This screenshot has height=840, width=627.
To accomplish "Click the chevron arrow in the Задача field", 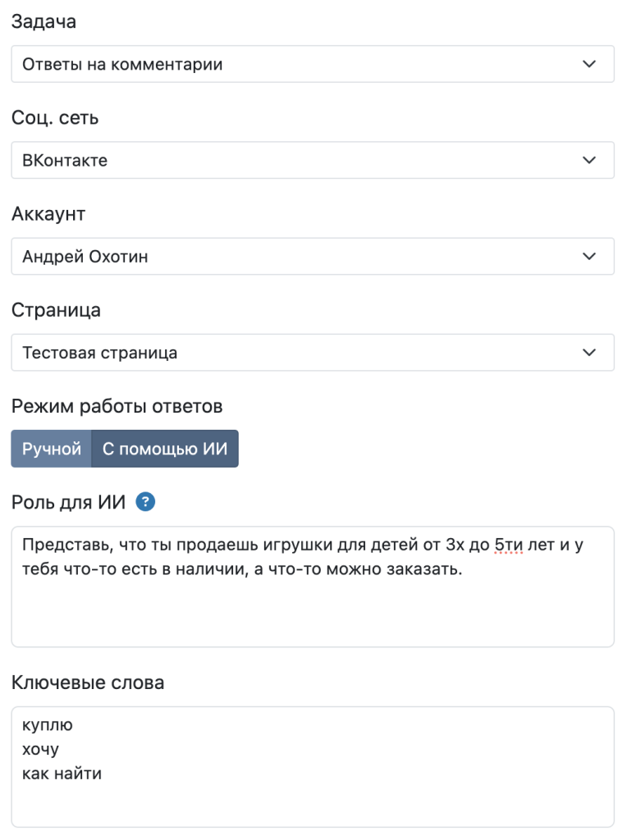I will (588, 64).
